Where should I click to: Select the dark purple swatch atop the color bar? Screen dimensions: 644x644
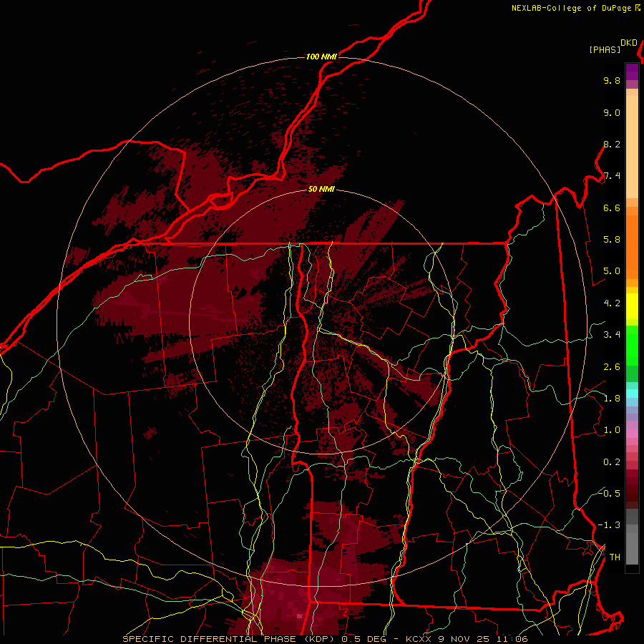[x=632, y=68]
